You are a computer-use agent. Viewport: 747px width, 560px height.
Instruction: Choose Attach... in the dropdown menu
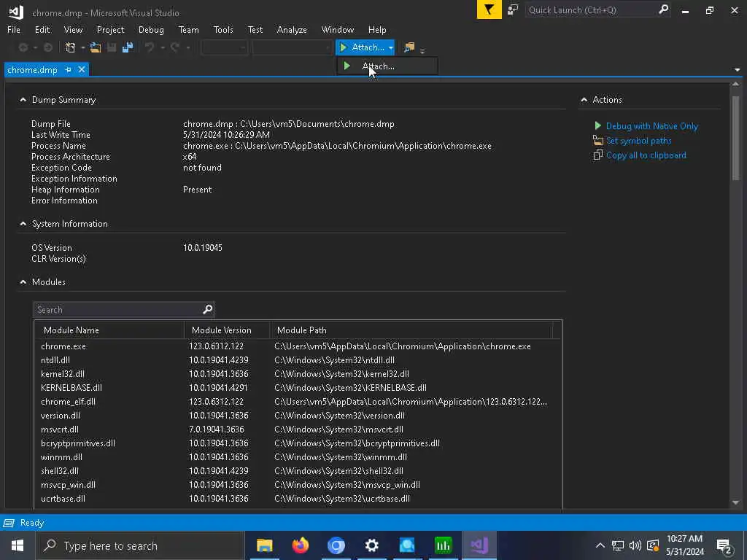point(387,66)
